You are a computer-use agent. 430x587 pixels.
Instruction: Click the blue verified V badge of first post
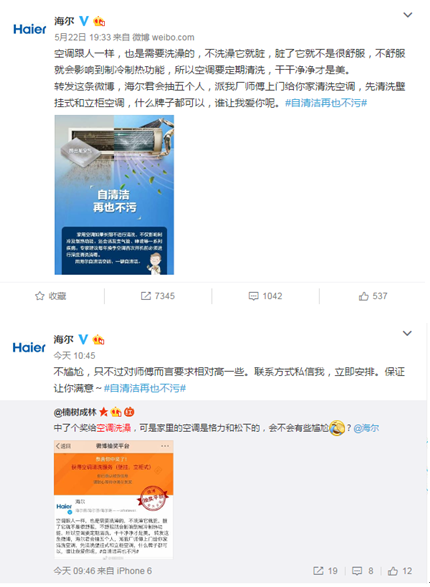84,21
